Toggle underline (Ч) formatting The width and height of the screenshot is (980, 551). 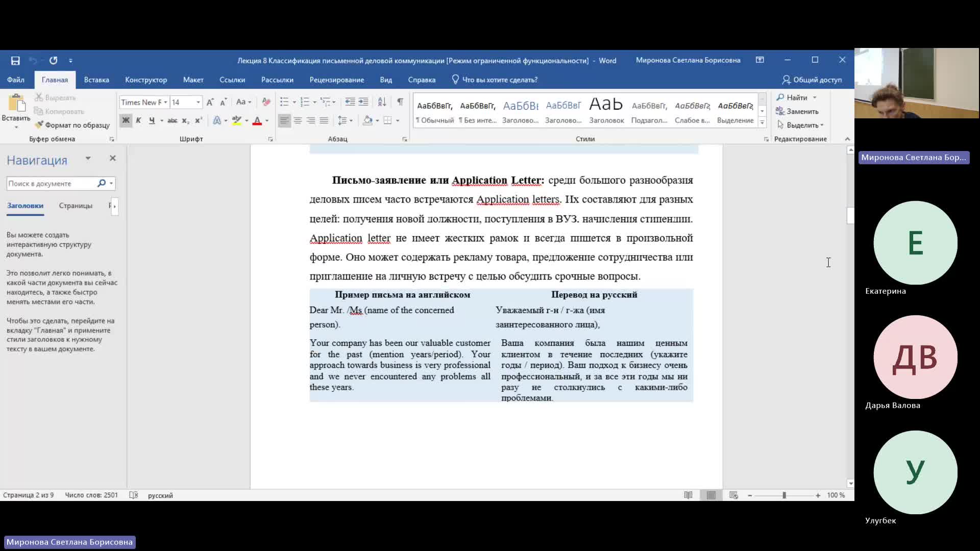click(x=152, y=120)
